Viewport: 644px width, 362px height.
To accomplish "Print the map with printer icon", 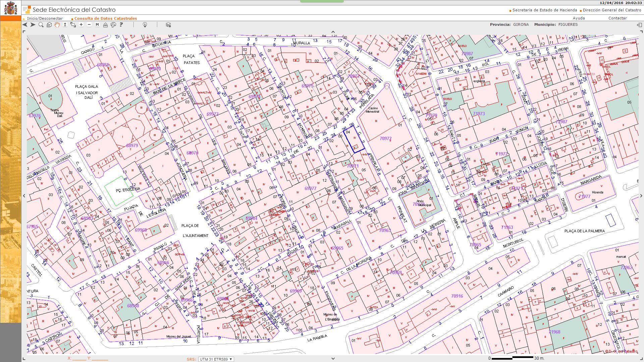I will click(113, 25).
